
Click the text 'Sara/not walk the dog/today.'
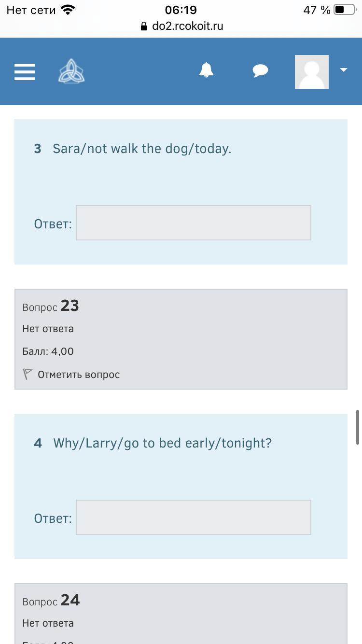tap(142, 149)
